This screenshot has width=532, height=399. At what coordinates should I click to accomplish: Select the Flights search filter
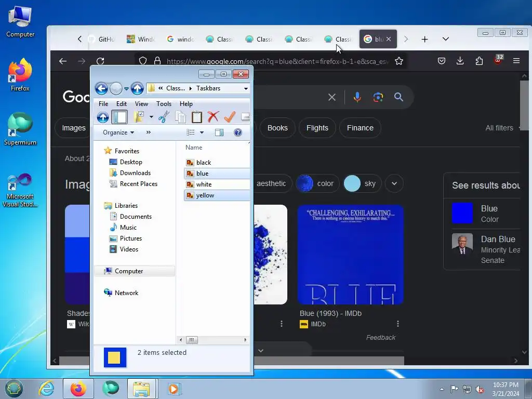coord(317,128)
